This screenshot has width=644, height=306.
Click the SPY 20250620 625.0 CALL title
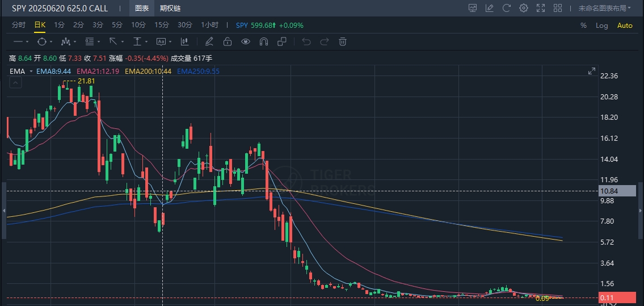click(x=60, y=8)
